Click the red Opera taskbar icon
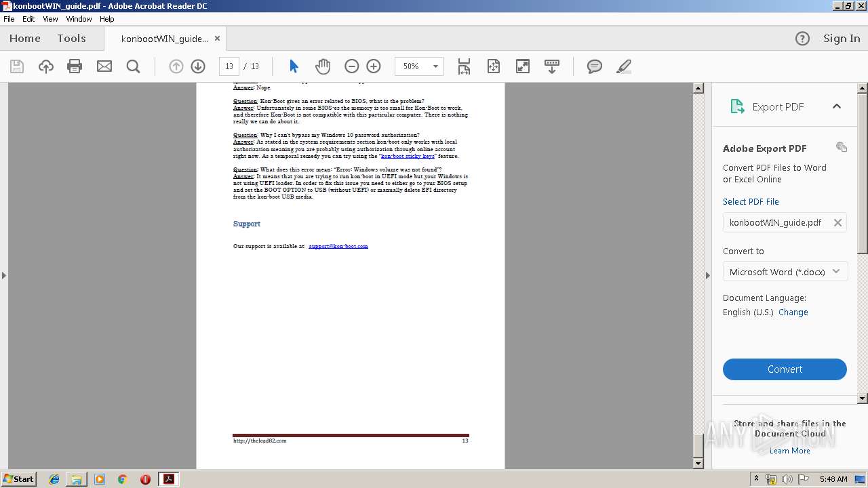 click(x=145, y=479)
